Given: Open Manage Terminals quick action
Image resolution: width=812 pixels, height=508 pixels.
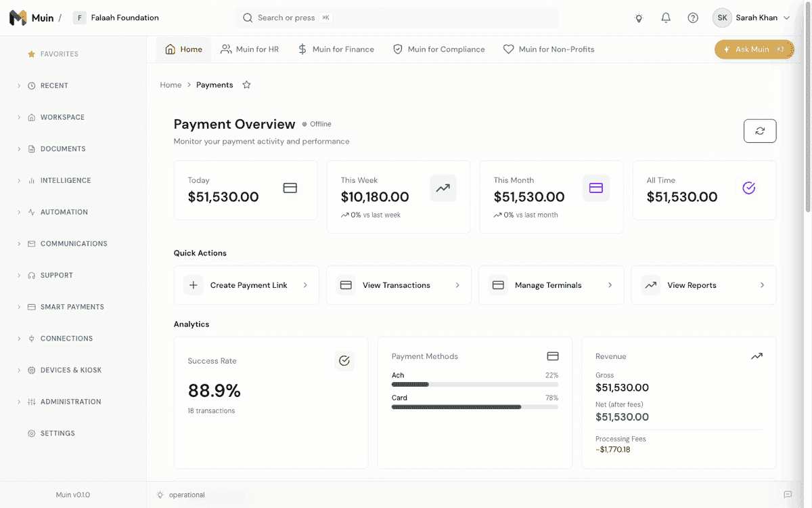Looking at the screenshot, I should coord(551,285).
